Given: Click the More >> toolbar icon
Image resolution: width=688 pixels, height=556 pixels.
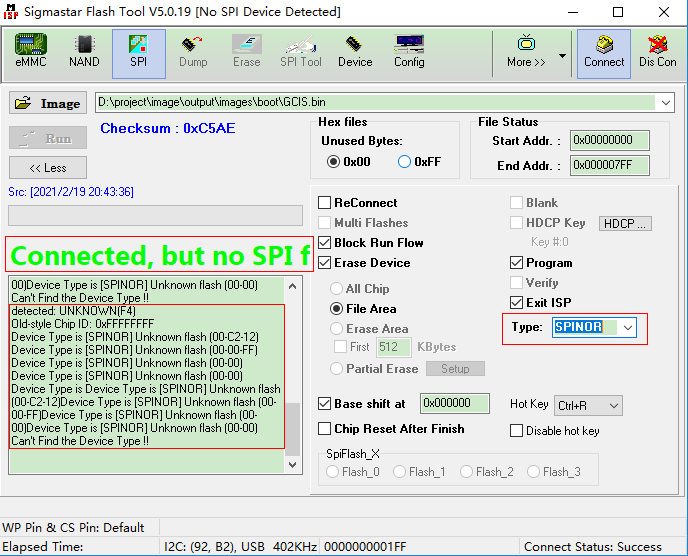Looking at the screenshot, I should pyautogui.click(x=526, y=51).
